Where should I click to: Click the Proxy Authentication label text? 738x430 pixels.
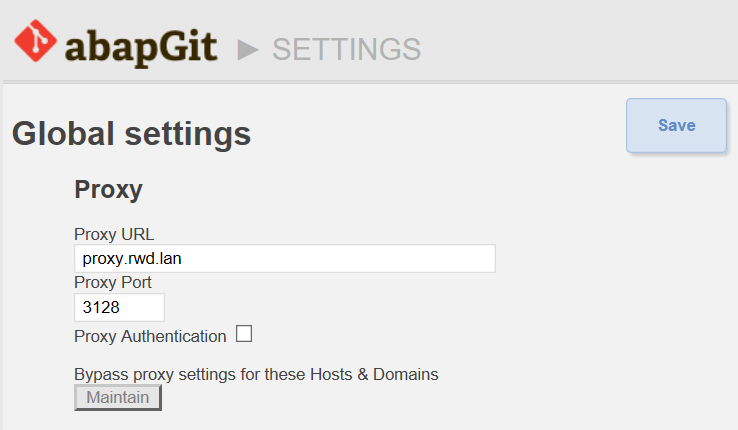click(150, 336)
